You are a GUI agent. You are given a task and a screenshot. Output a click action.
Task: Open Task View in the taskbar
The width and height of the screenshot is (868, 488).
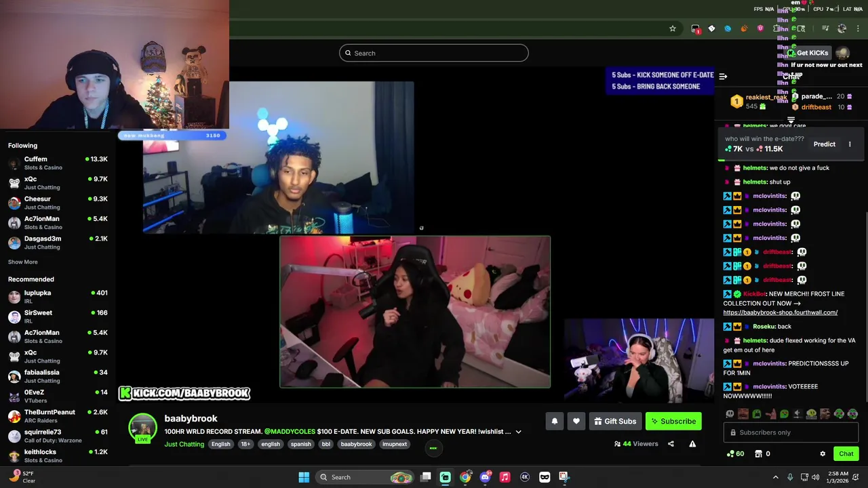coord(425,477)
